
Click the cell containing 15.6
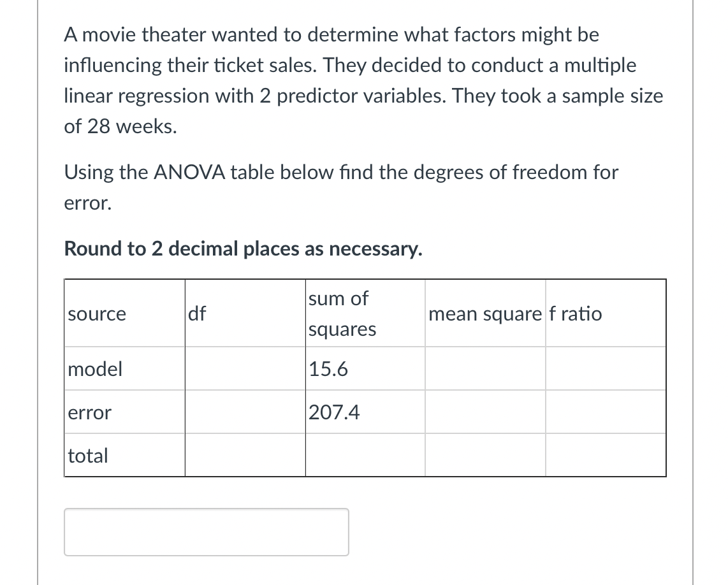[328, 369]
